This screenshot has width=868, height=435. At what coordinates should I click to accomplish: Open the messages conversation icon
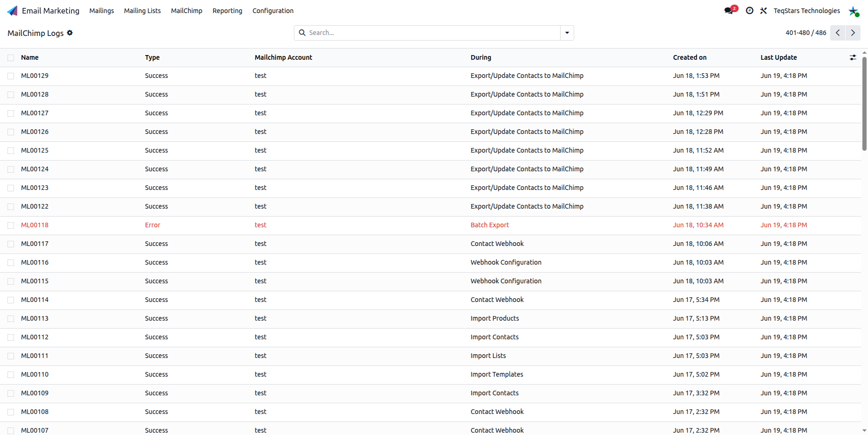tap(729, 11)
